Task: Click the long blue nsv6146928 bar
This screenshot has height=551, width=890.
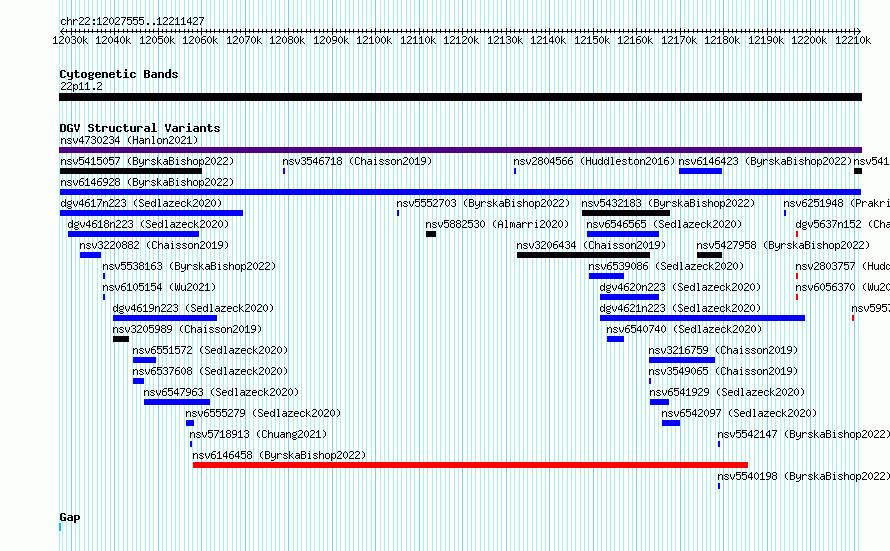Action: tap(460, 192)
